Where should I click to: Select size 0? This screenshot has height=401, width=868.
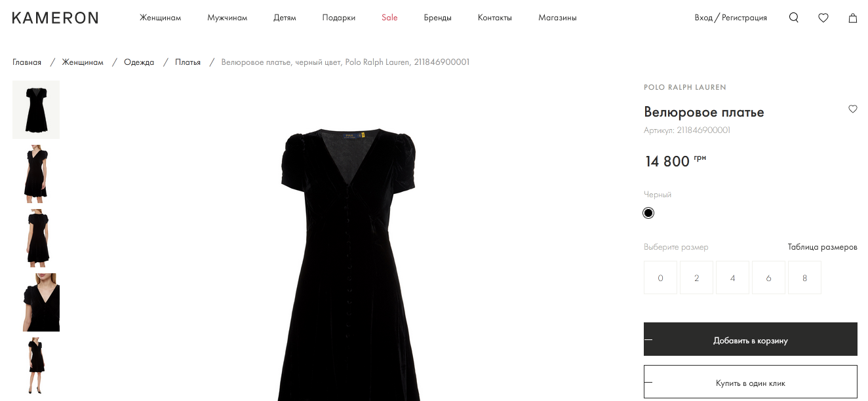pyautogui.click(x=660, y=278)
